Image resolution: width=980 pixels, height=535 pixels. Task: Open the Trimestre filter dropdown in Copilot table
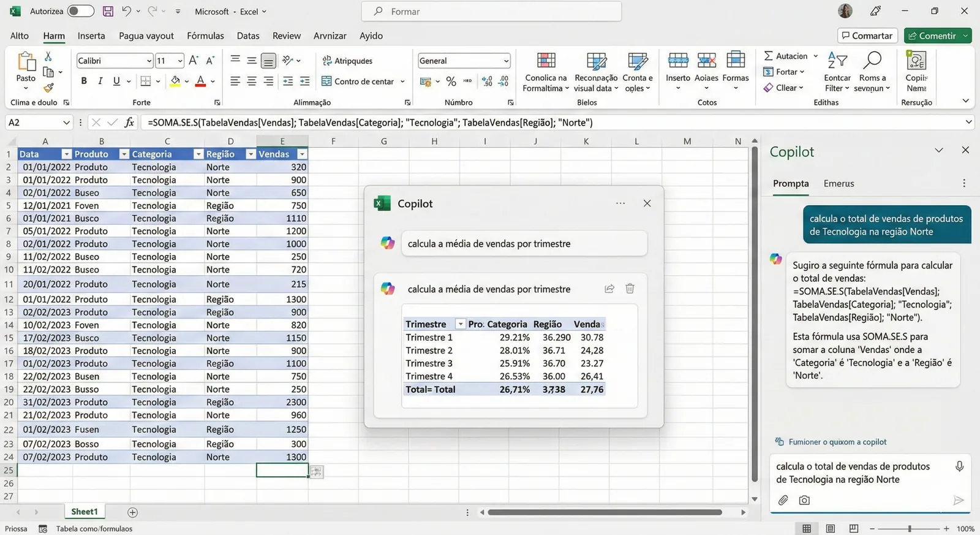coord(460,324)
